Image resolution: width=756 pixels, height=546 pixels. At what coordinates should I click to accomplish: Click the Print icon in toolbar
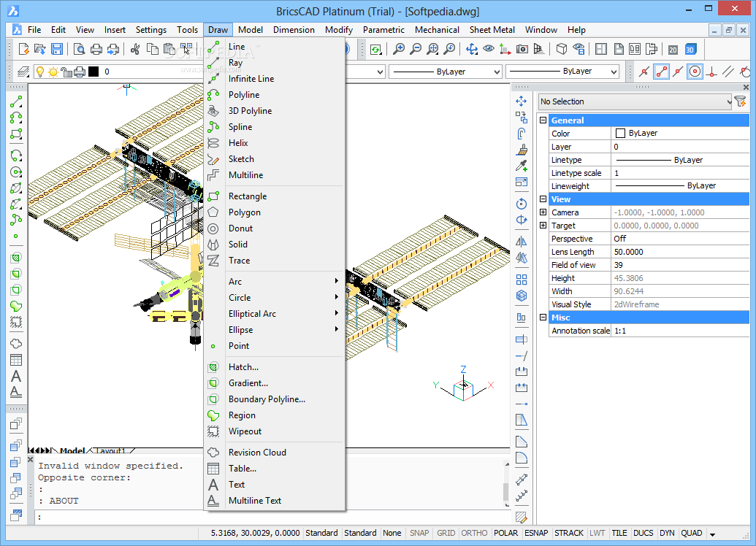click(x=96, y=49)
